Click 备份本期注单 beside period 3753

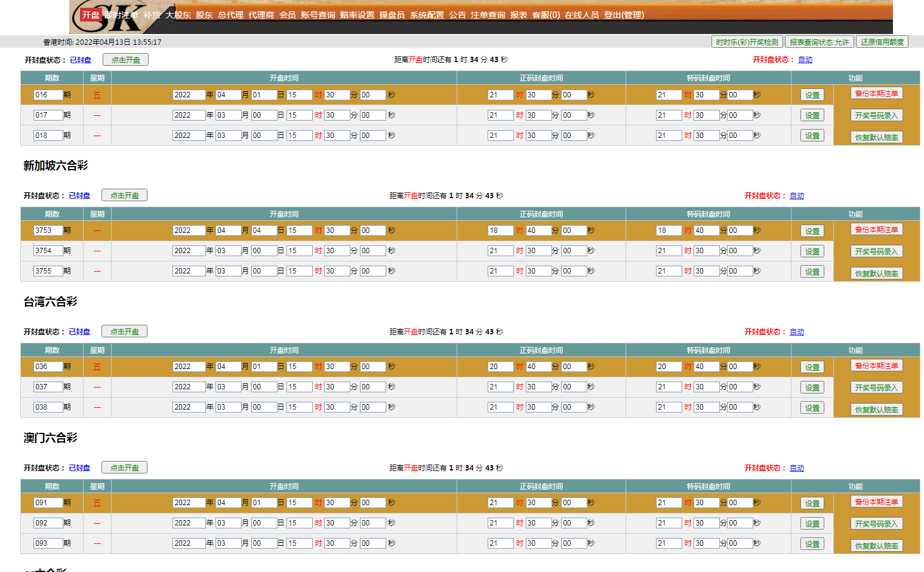click(x=876, y=229)
